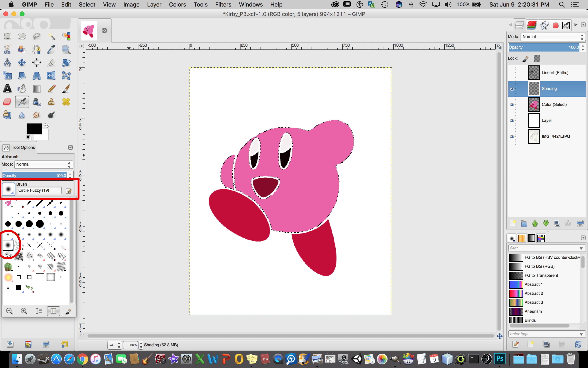Open the Colors menu
Viewport: 588px width, 368px height.
(x=177, y=5)
